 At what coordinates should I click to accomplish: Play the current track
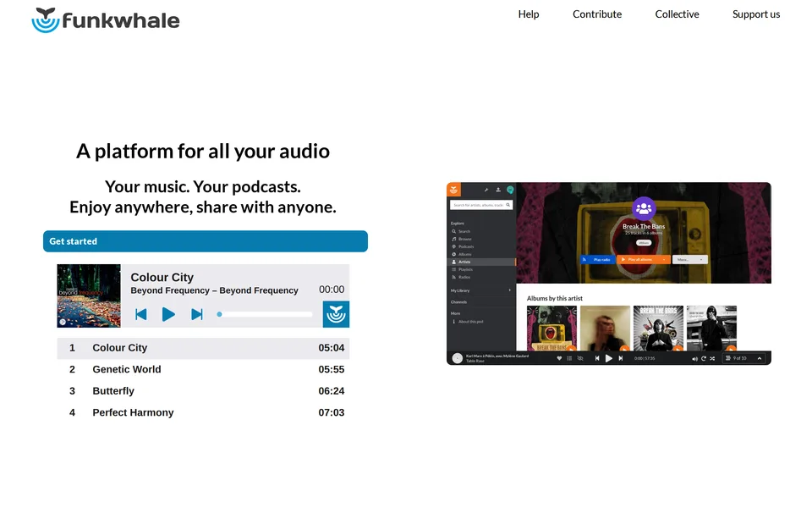pos(168,314)
